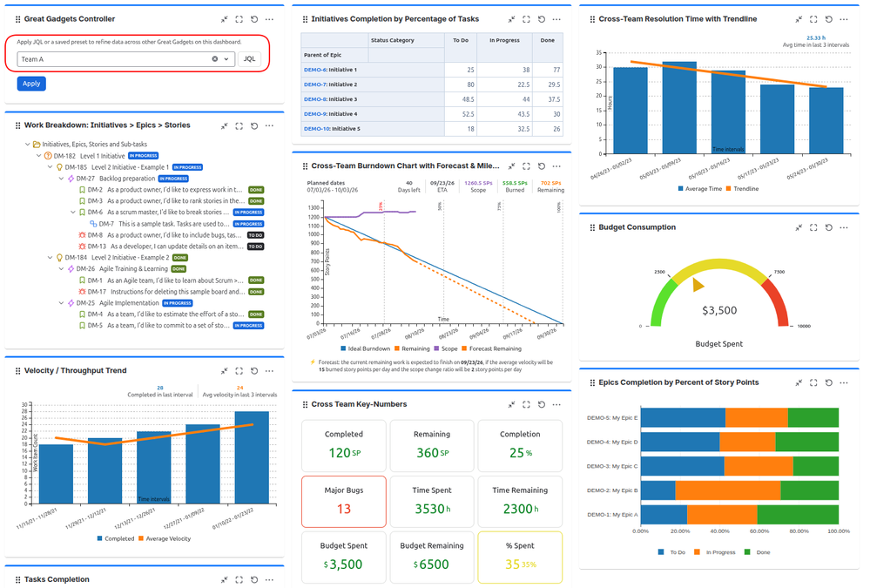
Task: Click the Apply button
Action: point(31,84)
